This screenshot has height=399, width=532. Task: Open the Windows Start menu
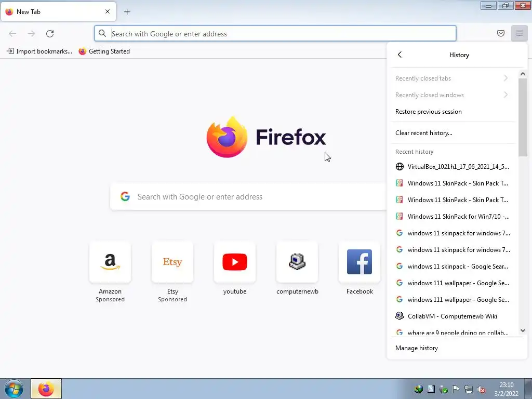14,389
